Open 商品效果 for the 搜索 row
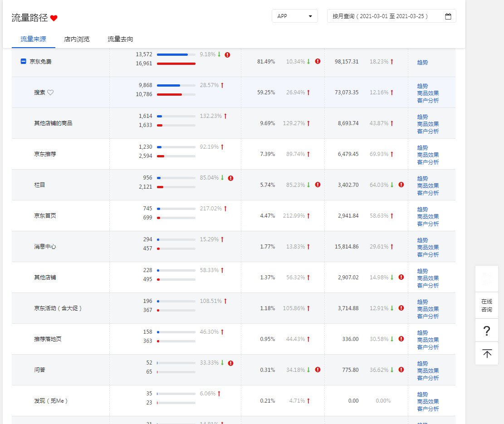Screen dimensions: 504x424 [x=428, y=93]
